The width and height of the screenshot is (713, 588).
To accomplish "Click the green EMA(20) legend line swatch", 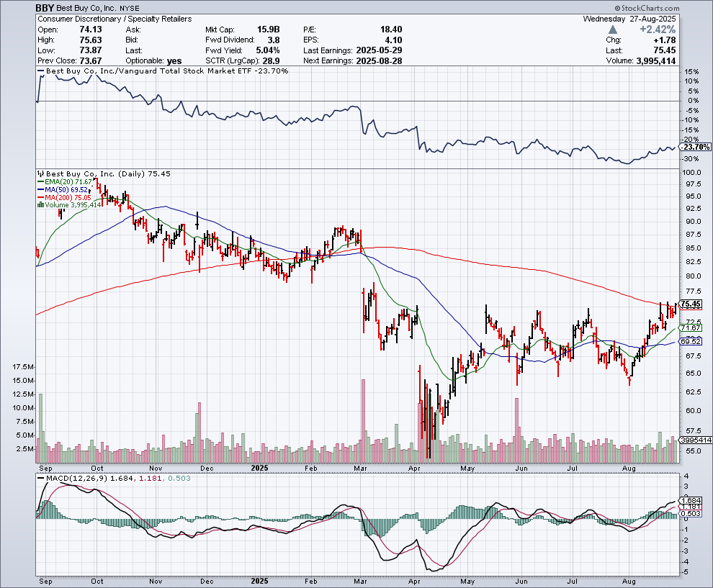I will pyautogui.click(x=40, y=182).
